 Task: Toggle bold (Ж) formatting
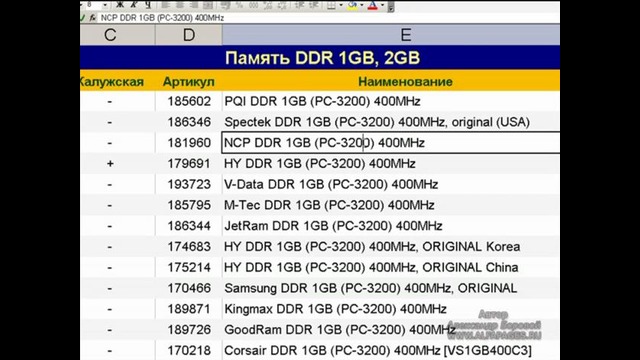tap(120, 4)
